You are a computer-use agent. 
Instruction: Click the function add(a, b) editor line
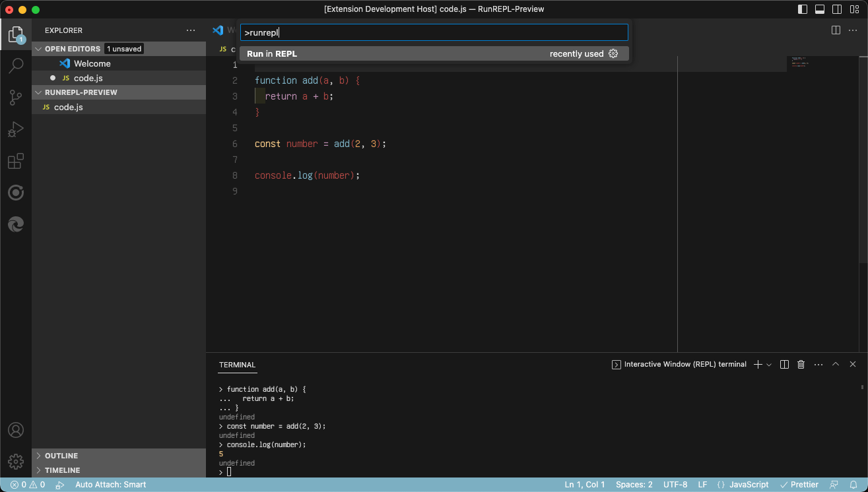[x=307, y=80]
